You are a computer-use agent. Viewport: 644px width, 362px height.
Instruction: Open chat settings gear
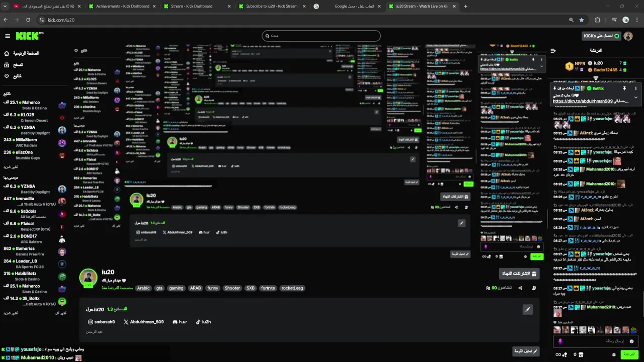click(x=614, y=354)
